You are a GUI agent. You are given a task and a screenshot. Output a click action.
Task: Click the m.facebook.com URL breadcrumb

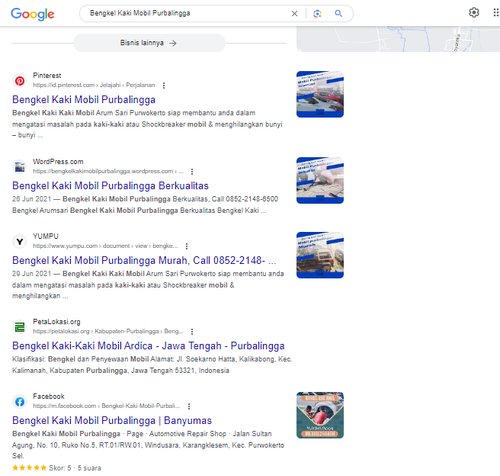[106, 406]
